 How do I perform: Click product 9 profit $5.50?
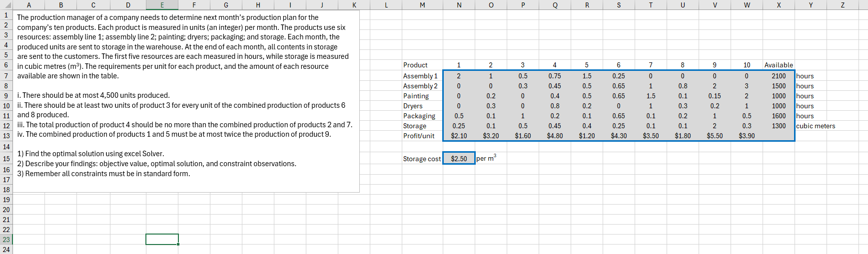[x=715, y=136]
